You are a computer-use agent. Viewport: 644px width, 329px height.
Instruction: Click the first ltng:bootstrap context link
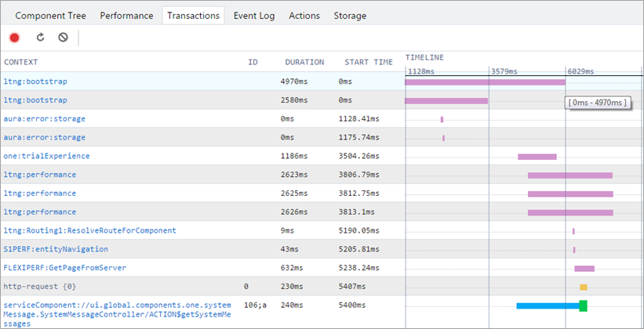point(35,81)
